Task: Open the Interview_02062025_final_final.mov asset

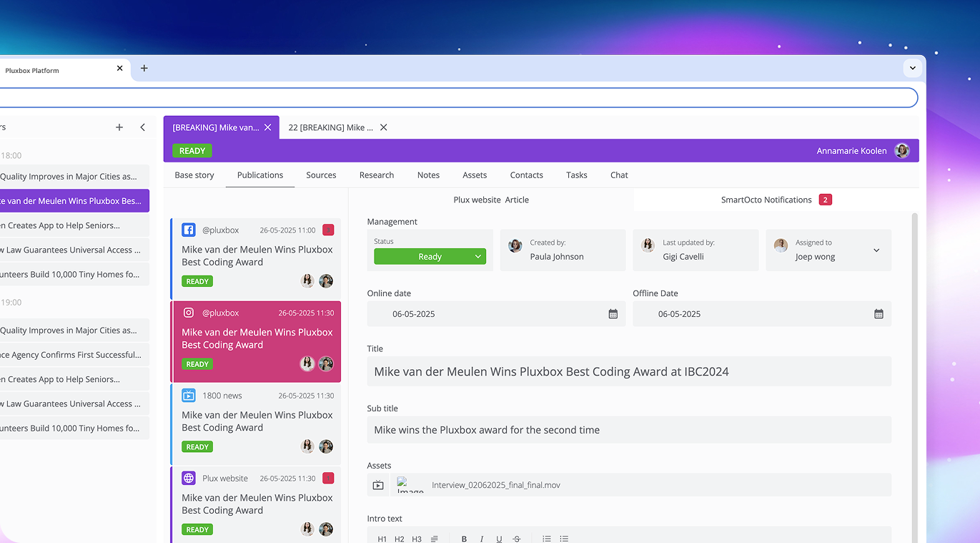Action: [x=495, y=485]
